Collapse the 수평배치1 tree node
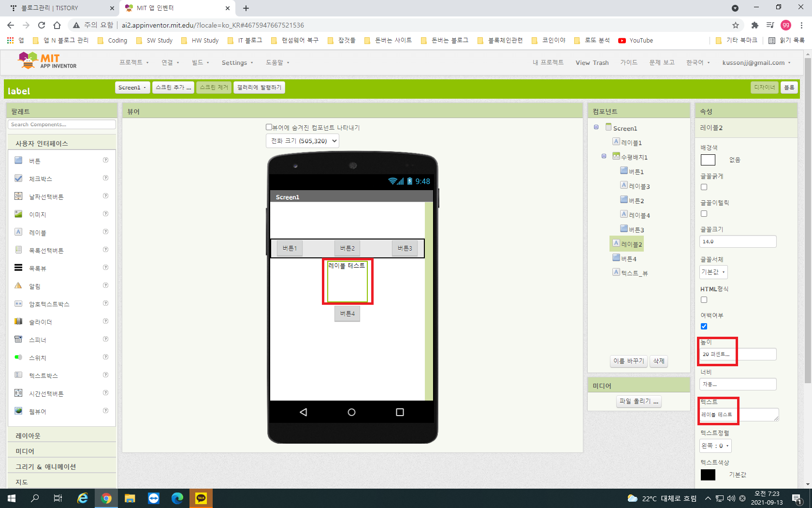Image resolution: width=812 pixels, height=508 pixels. tap(604, 156)
